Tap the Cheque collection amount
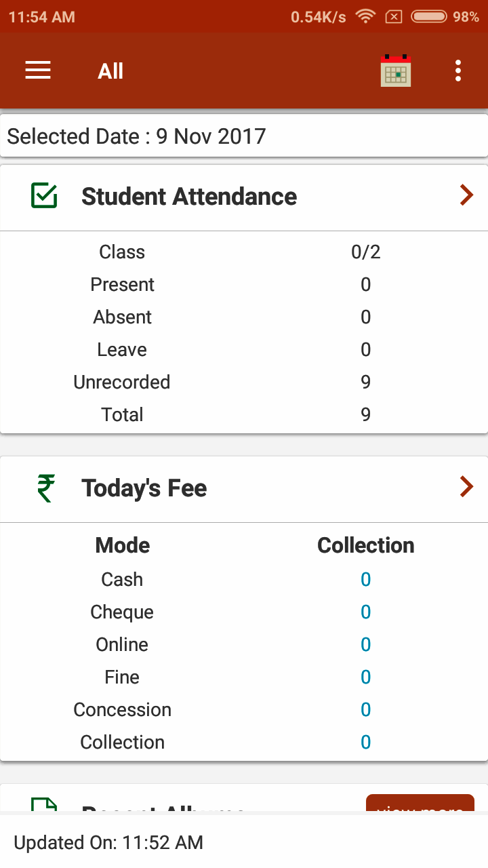The image size is (488, 868). click(365, 612)
